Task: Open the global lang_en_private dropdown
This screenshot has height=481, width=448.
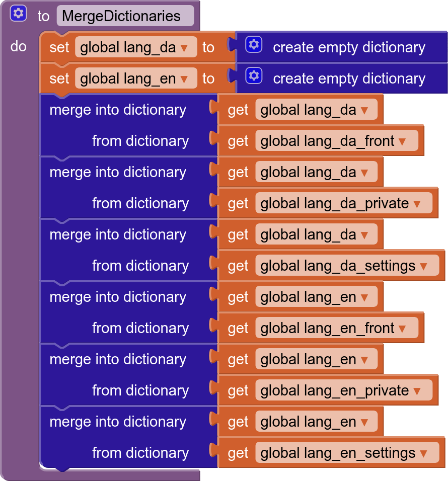Action: (416, 391)
